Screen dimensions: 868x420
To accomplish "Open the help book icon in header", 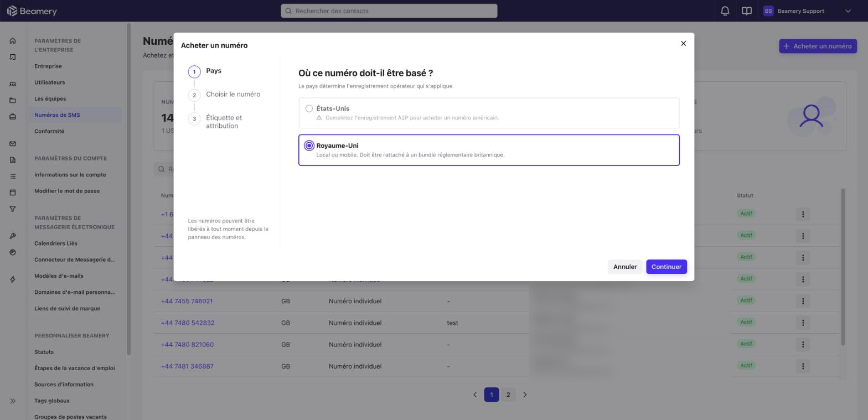I will pos(746,11).
